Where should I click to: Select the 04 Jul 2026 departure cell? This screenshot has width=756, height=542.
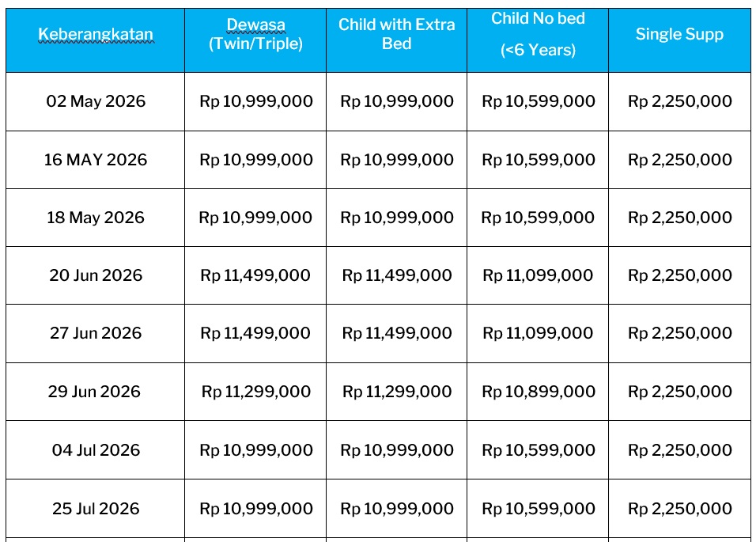[x=96, y=450]
